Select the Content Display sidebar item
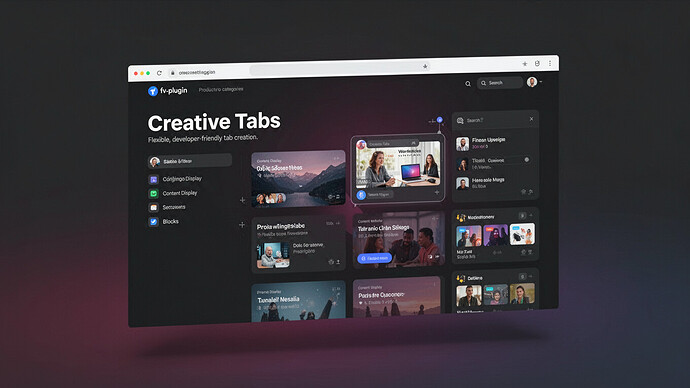Image resolution: width=690 pixels, height=388 pixels. pos(180,193)
